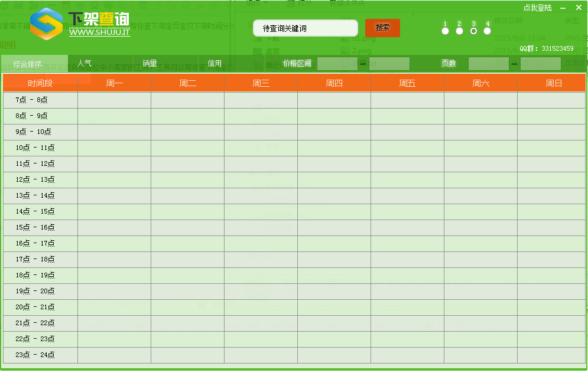Open the WWW.SHUJU.IT website link
This screenshot has height=373, width=588.
point(99,32)
